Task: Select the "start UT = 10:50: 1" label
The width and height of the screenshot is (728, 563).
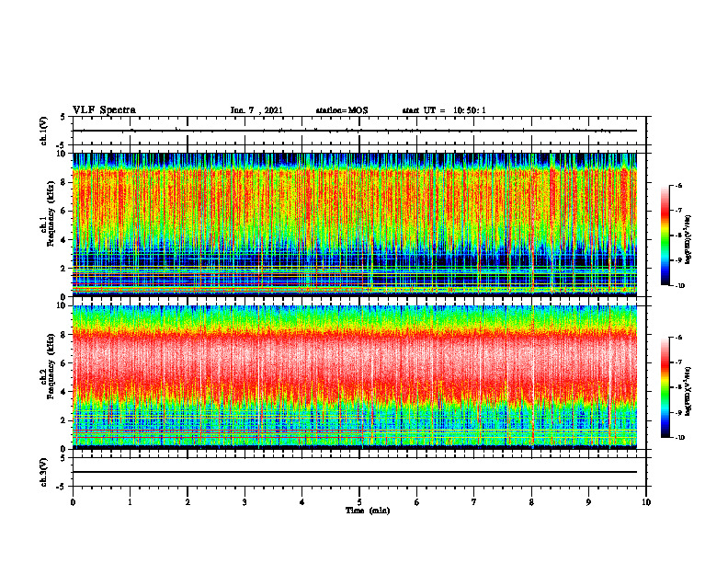Action: 444,110
